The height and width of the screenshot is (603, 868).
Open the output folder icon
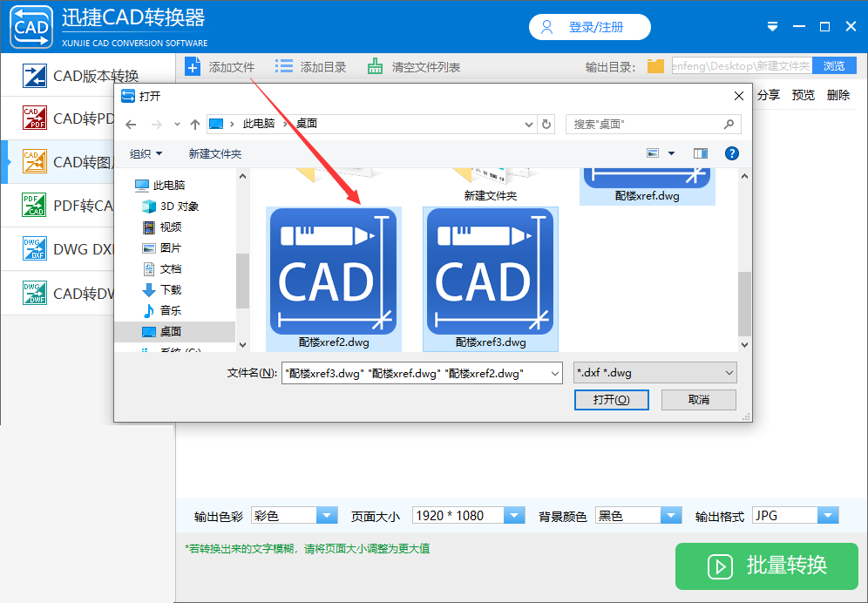pos(655,66)
